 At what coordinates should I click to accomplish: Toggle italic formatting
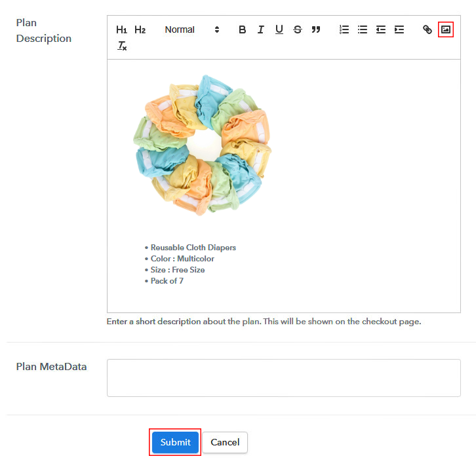[x=260, y=29]
